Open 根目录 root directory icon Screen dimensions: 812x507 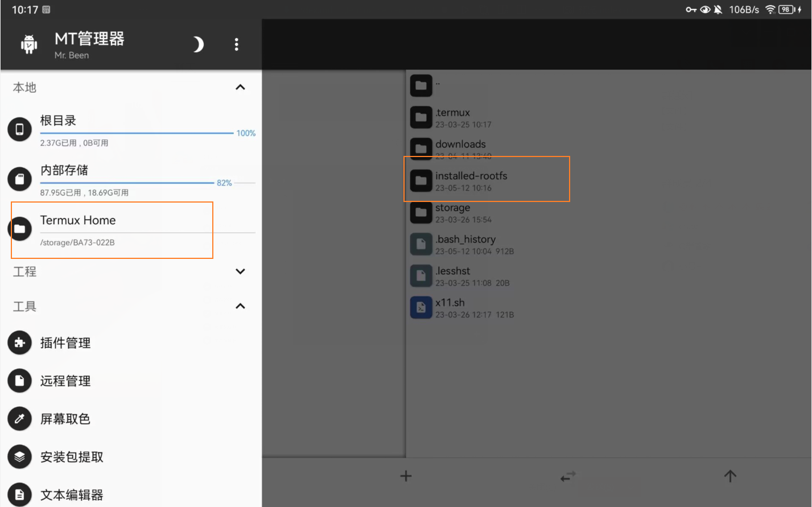(x=19, y=129)
